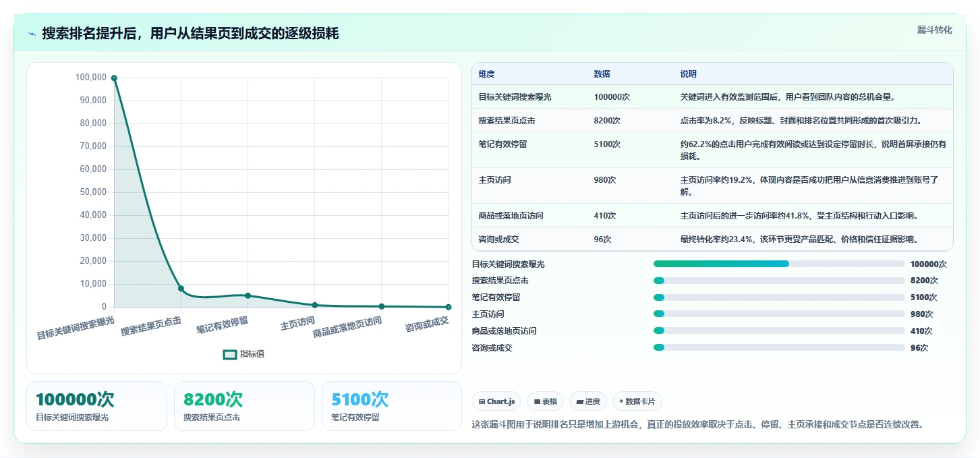Click the 约62.2%的点击用户 description in table
Image resolution: width=980 pixels, height=458 pixels.
[813, 150]
